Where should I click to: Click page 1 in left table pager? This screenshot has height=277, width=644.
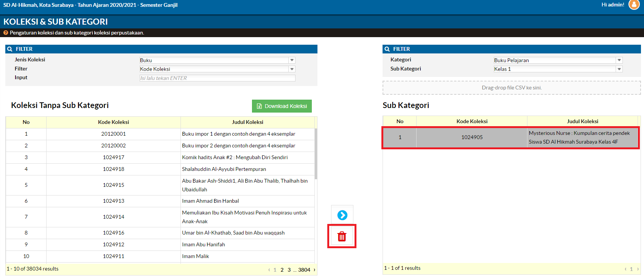(x=275, y=270)
